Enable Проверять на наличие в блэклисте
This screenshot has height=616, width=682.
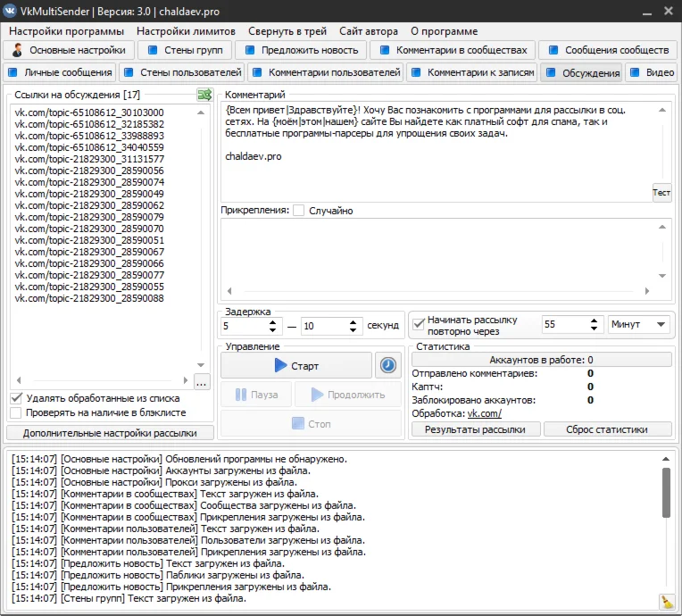pyautogui.click(x=16, y=413)
